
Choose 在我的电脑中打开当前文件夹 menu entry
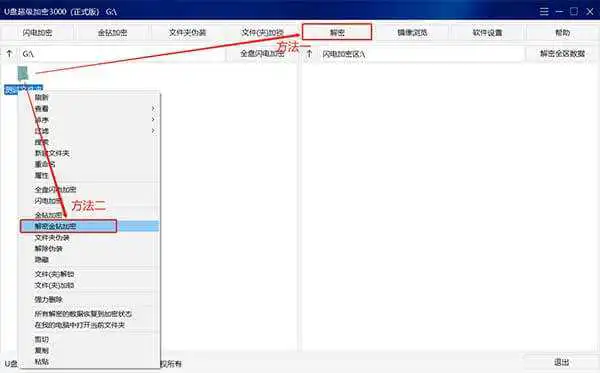[89, 325]
